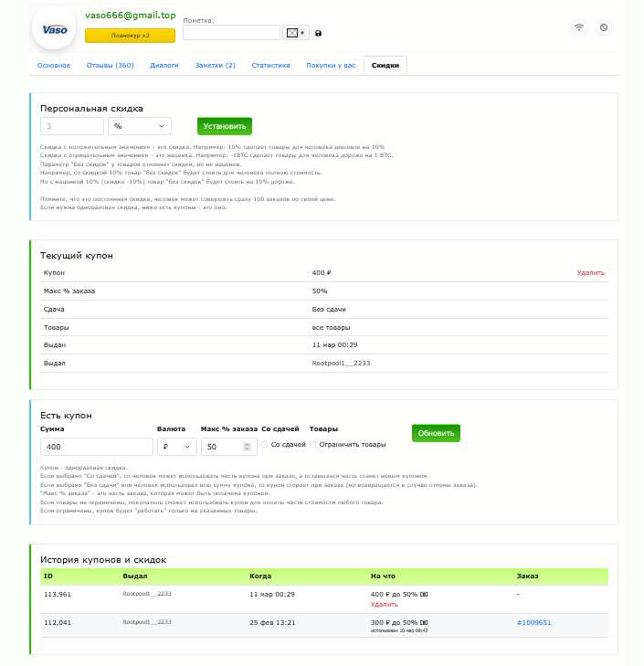644x666 pixels.
Task: Open the Валюта ₽ currency dropdown
Action: click(x=177, y=447)
